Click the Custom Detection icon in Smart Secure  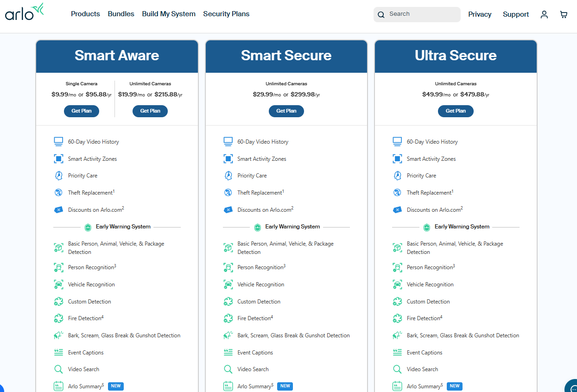tap(228, 302)
